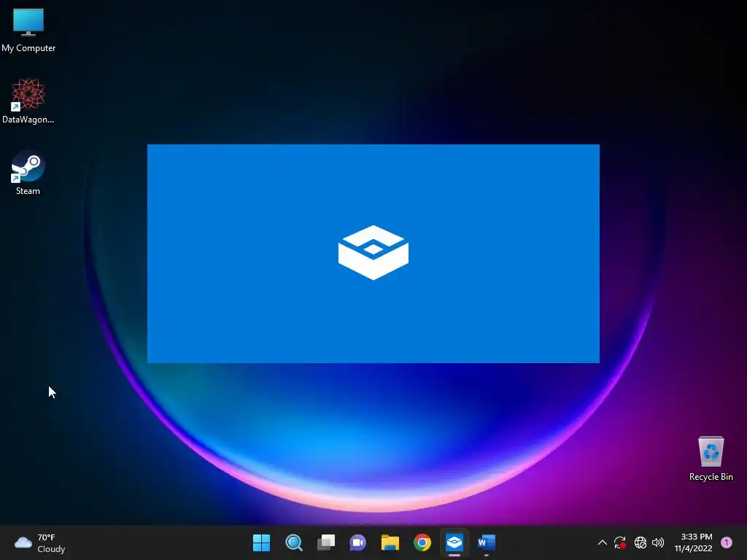Click the Steam label text
This screenshot has width=747, height=560.
pyautogui.click(x=28, y=191)
